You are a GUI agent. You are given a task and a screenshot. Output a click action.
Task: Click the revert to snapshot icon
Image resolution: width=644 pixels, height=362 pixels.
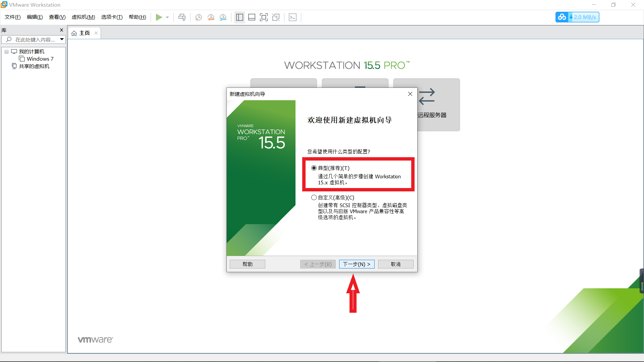tap(211, 17)
